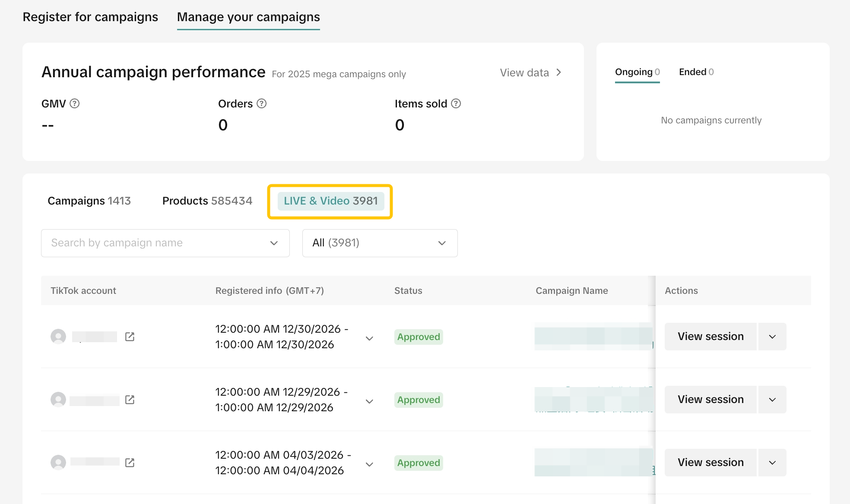Expand the 12/30/2026 registered info chevron

point(369,338)
